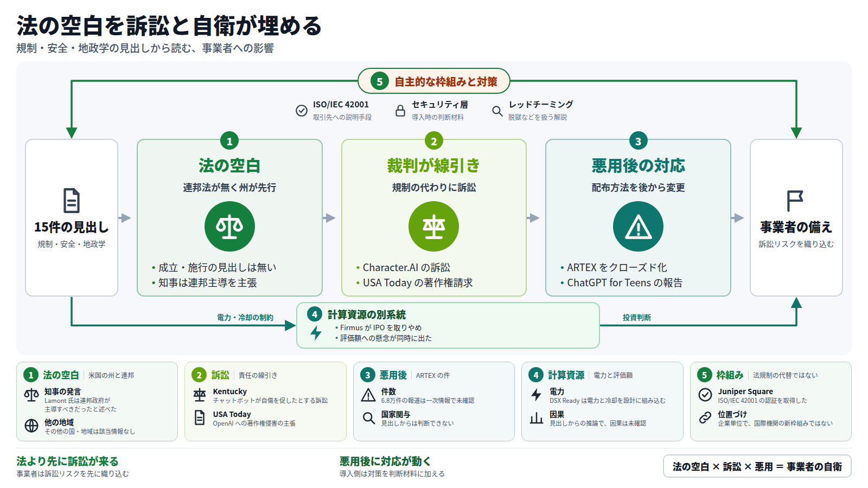868x488 pixels.
Task: Click the text USA Today の著作権請求
Action: tap(418, 282)
